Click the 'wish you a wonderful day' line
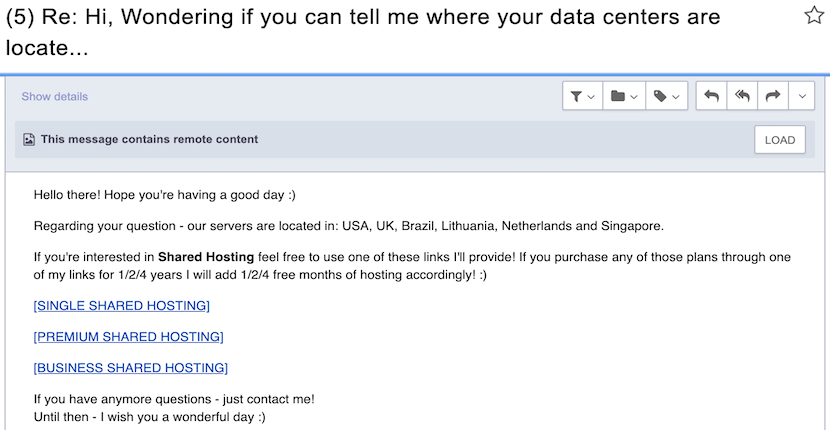 coord(150,417)
